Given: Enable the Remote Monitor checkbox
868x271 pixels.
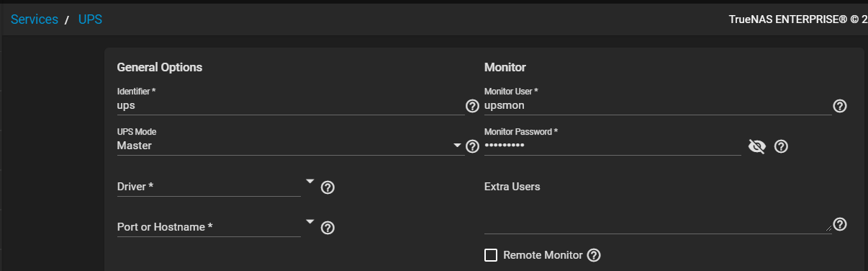Looking at the screenshot, I should [x=491, y=255].
